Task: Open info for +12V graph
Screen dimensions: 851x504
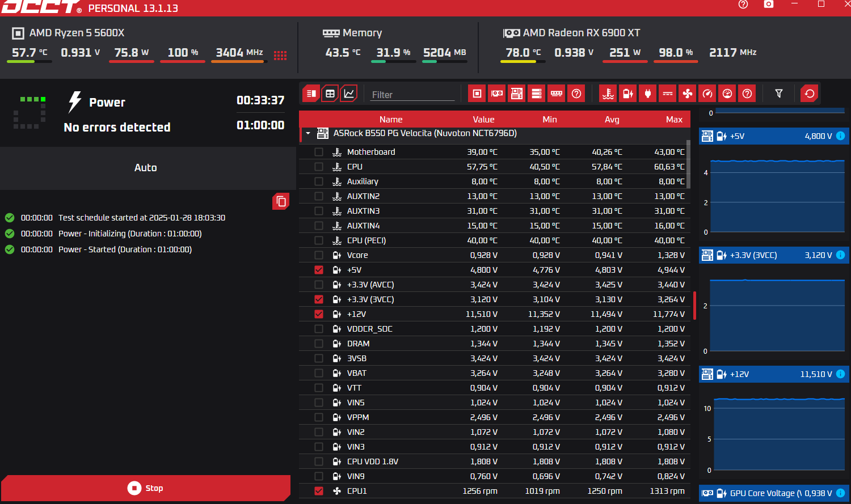Action: 841,374
